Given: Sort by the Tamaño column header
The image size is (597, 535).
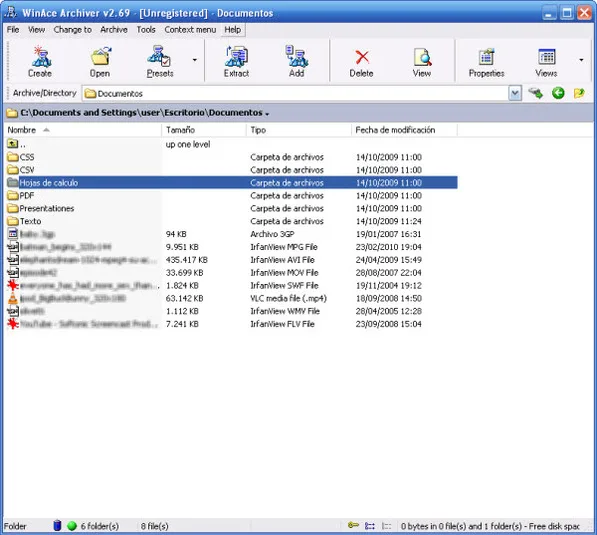Looking at the screenshot, I should tap(204, 130).
